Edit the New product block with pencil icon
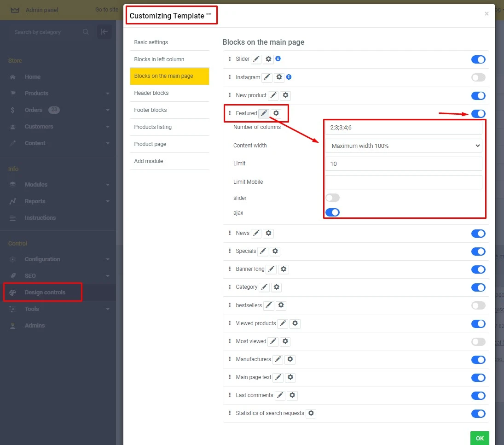 (x=273, y=95)
